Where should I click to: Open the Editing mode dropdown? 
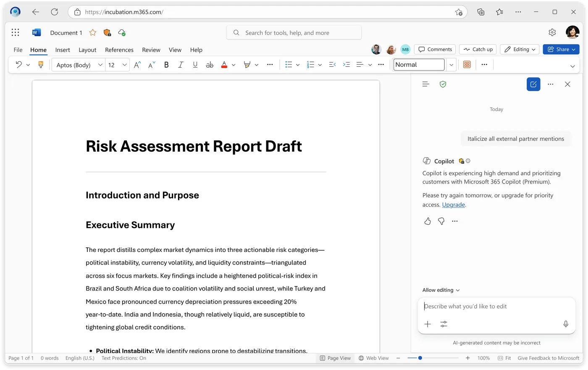[520, 49]
